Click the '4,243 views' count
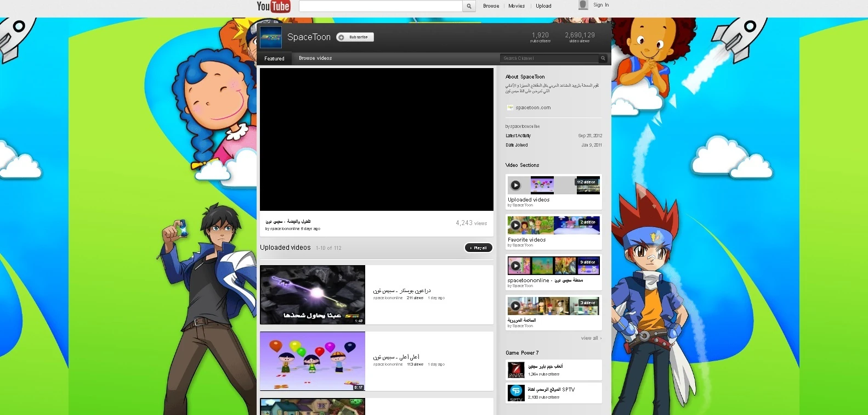The height and width of the screenshot is (415, 868). pyautogui.click(x=472, y=223)
